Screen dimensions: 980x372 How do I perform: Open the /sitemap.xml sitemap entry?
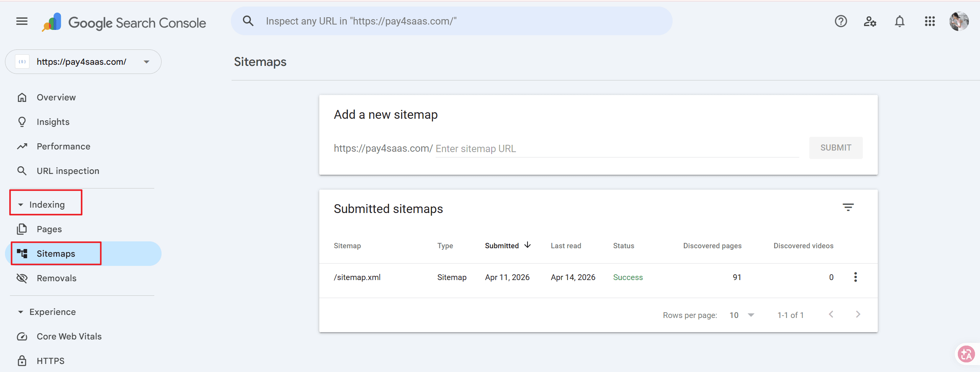click(x=357, y=277)
